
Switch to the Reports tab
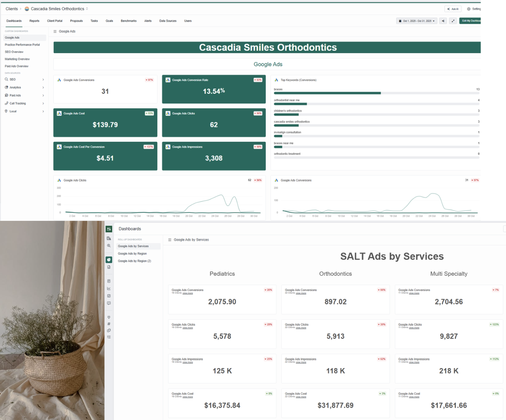pyautogui.click(x=35, y=21)
